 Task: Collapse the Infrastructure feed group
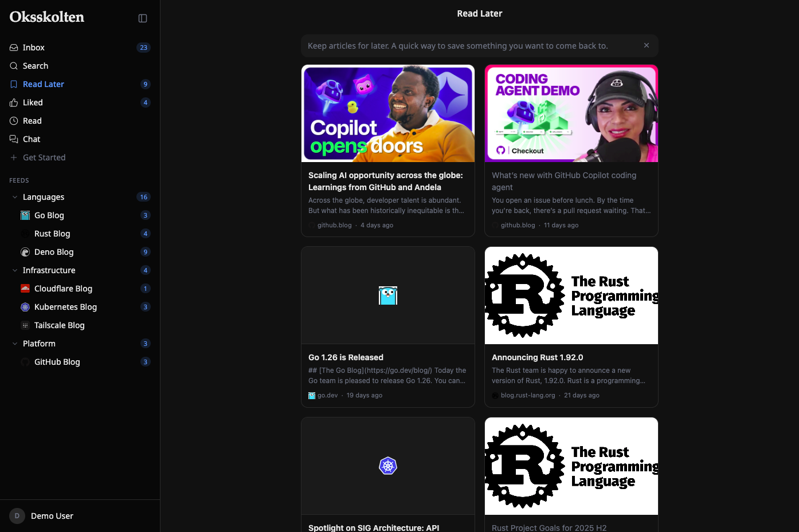[x=15, y=270]
